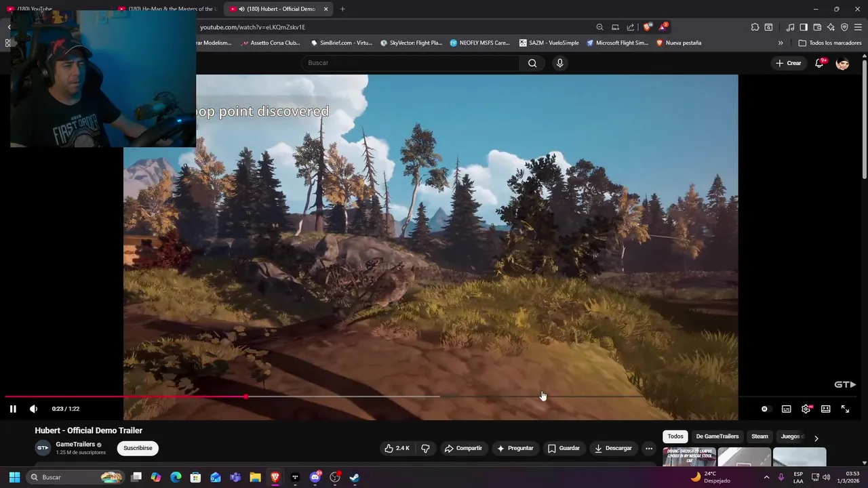Toggle the autoplay switch in player controls
This screenshot has height=488, width=868.
[x=764, y=409]
